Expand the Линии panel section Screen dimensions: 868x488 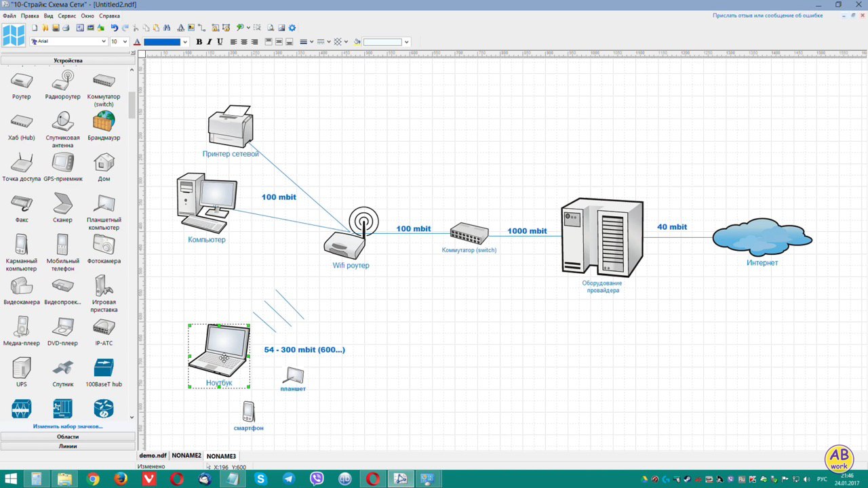pyautogui.click(x=68, y=446)
